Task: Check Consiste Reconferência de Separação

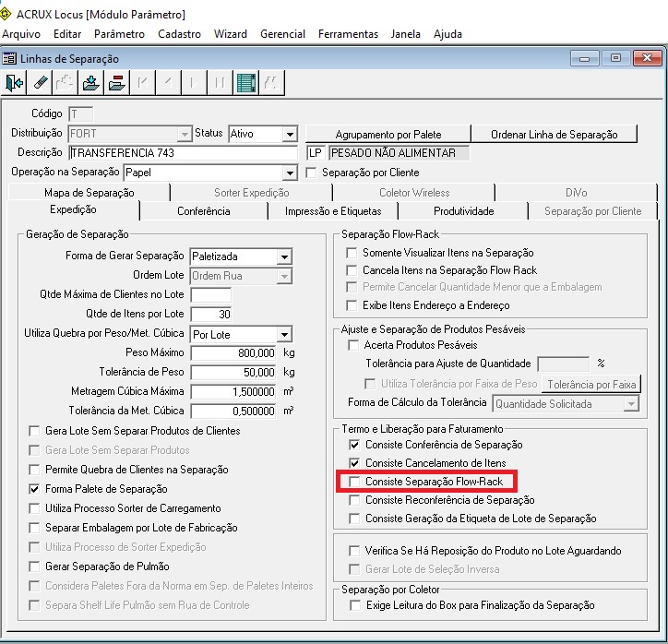Action: coord(354,500)
